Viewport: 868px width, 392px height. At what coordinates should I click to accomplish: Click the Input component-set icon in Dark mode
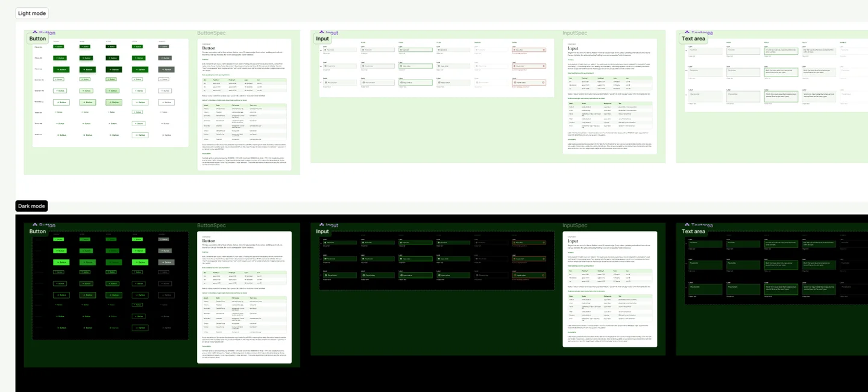pos(322,226)
